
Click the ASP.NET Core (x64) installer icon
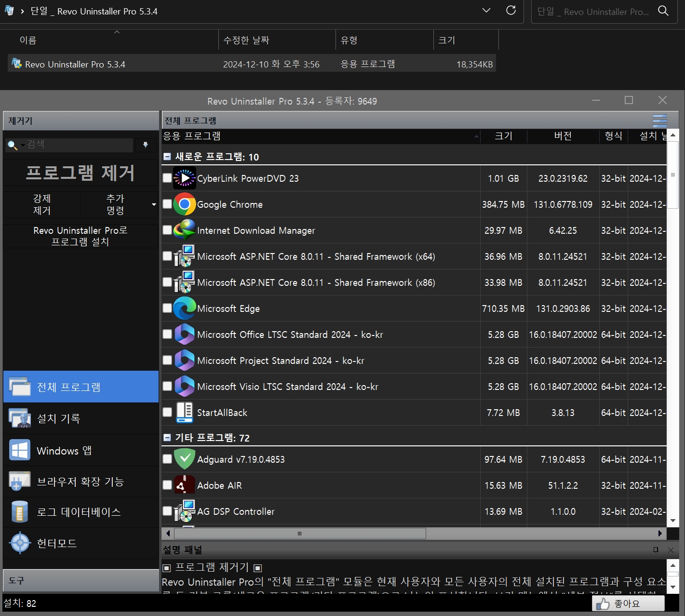tap(185, 256)
